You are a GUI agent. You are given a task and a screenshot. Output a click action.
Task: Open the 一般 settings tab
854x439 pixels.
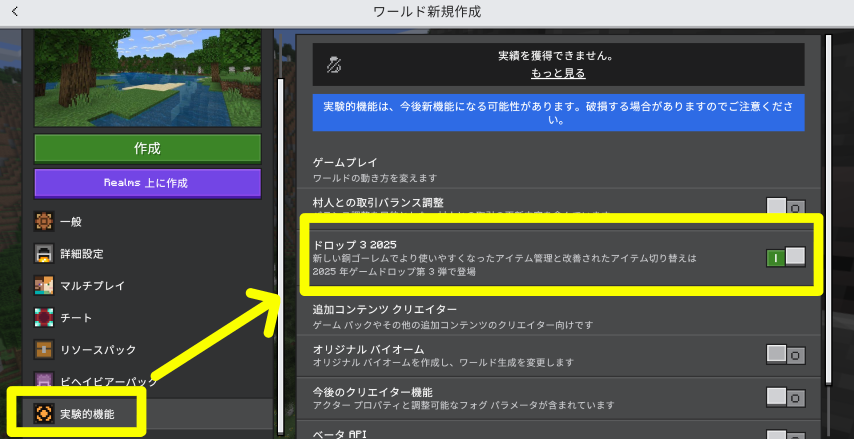point(147,222)
